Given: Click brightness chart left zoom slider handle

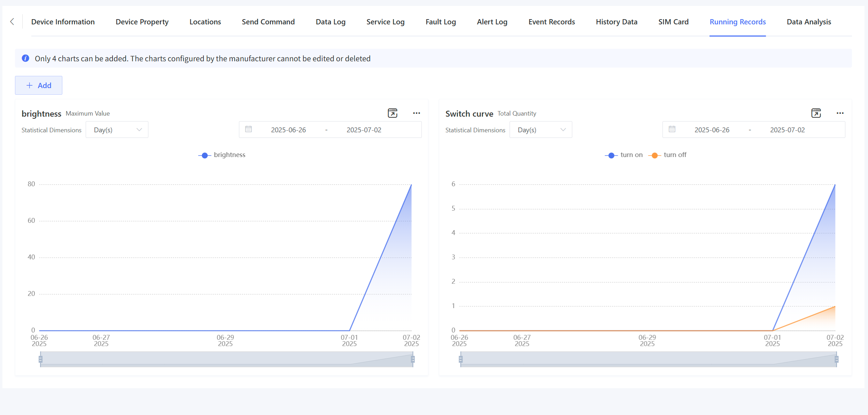Looking at the screenshot, I should tap(41, 359).
